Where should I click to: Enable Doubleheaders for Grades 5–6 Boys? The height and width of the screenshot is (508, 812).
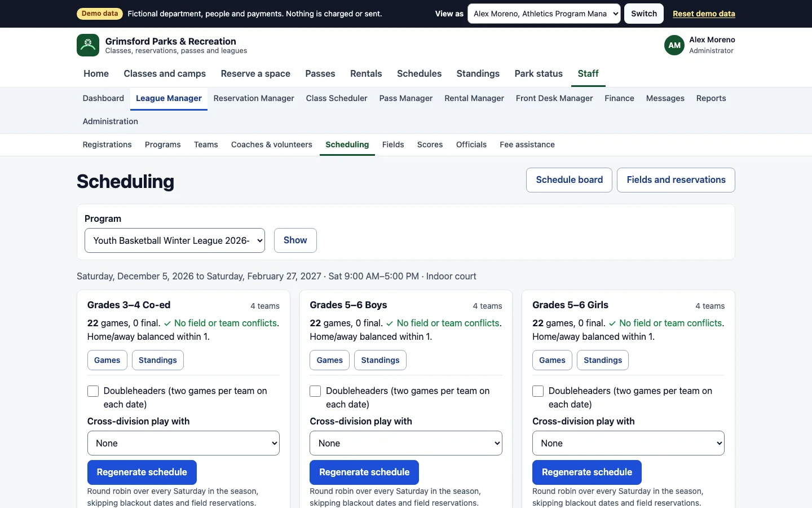(315, 391)
